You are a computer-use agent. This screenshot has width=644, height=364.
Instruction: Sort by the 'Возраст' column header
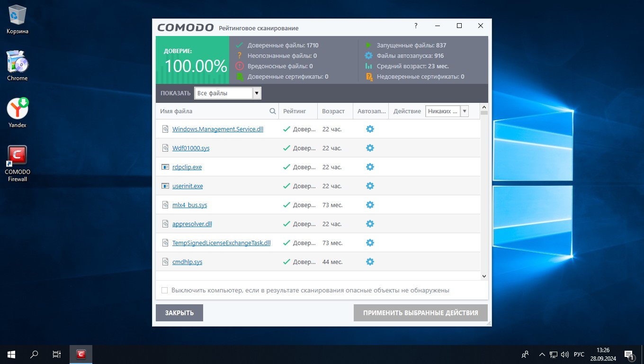coord(333,111)
